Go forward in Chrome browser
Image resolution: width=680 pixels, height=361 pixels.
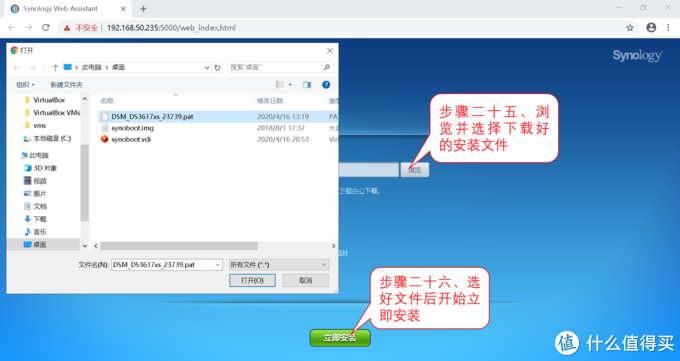(29, 27)
